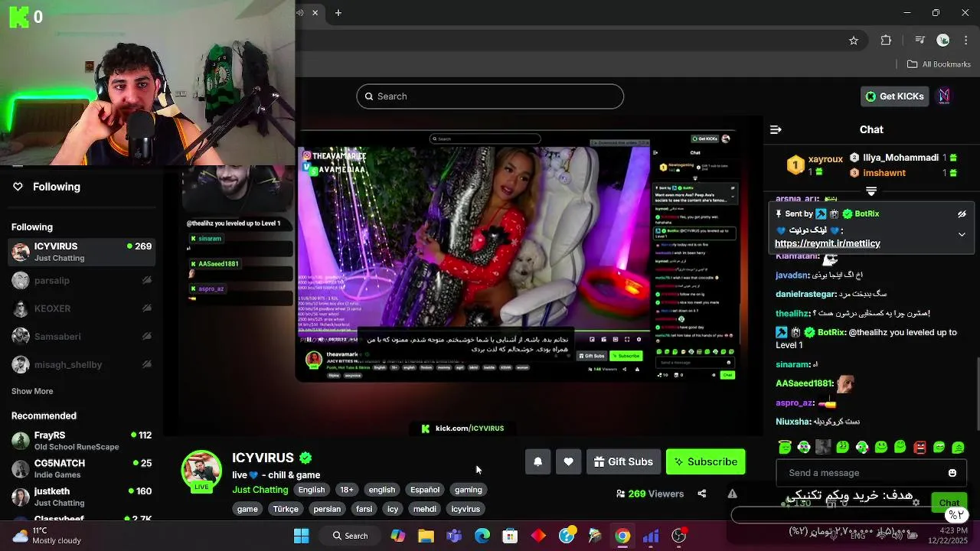Open Microsoft Store from taskbar
The image size is (980, 551).
[510, 536]
